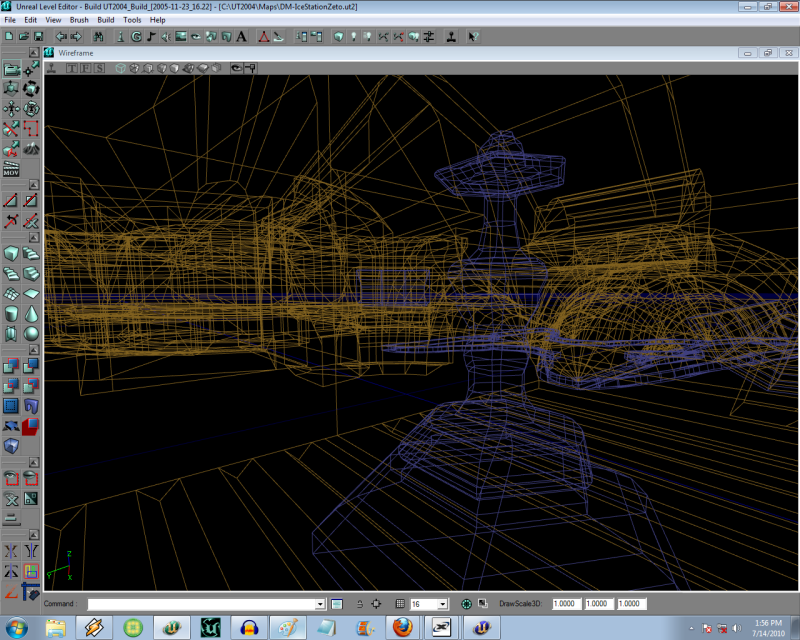This screenshot has height=640, width=800.
Task: Click the Add Volume icon
Action: (x=11, y=446)
